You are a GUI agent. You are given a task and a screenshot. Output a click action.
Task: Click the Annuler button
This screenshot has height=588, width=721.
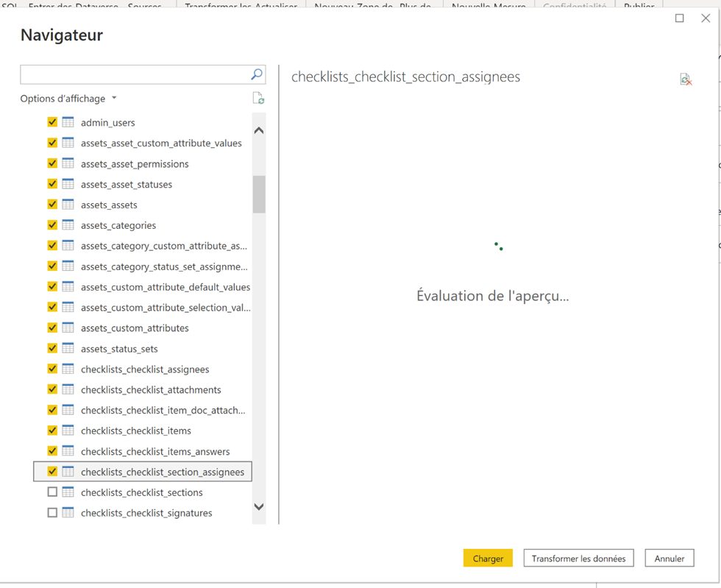click(669, 558)
